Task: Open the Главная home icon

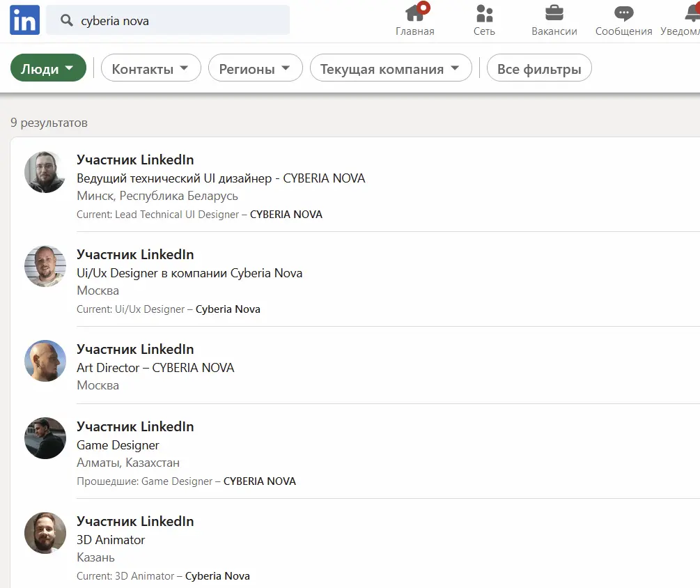Action: 415,13
